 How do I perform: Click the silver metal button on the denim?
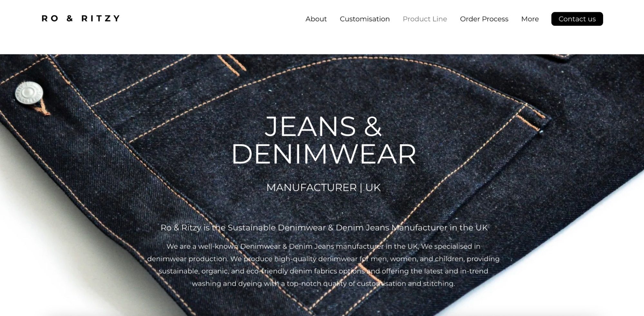29,93
